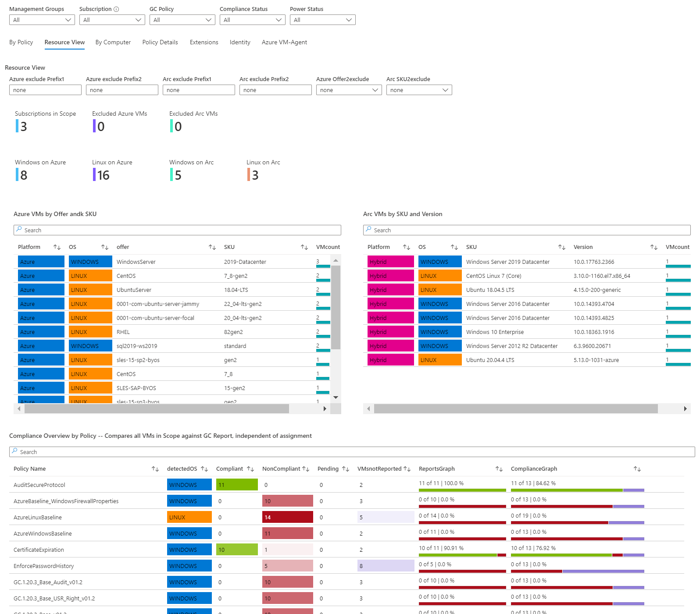Open the Compliance Status dropdown
700x614 pixels.
[253, 20]
